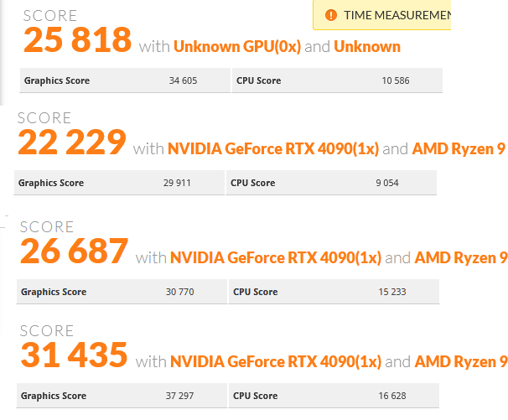Screen dimensions: 508x420
Task: Click CPU Score row showing 10 586
Action: click(x=337, y=80)
